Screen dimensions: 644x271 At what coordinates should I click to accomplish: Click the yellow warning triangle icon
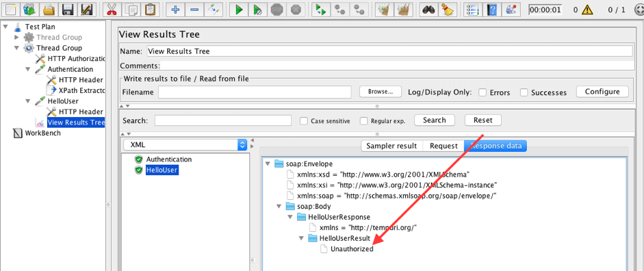588,10
